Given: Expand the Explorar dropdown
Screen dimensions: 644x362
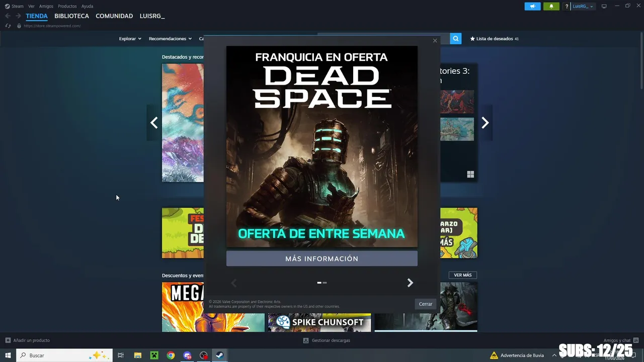Looking at the screenshot, I should point(130,39).
